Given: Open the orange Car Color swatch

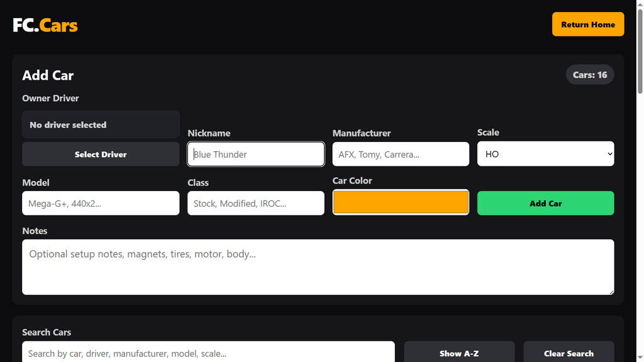Looking at the screenshot, I should point(401,202).
